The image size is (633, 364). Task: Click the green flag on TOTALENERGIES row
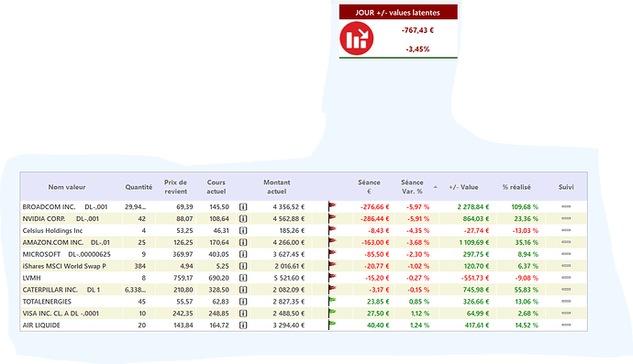coord(332,301)
